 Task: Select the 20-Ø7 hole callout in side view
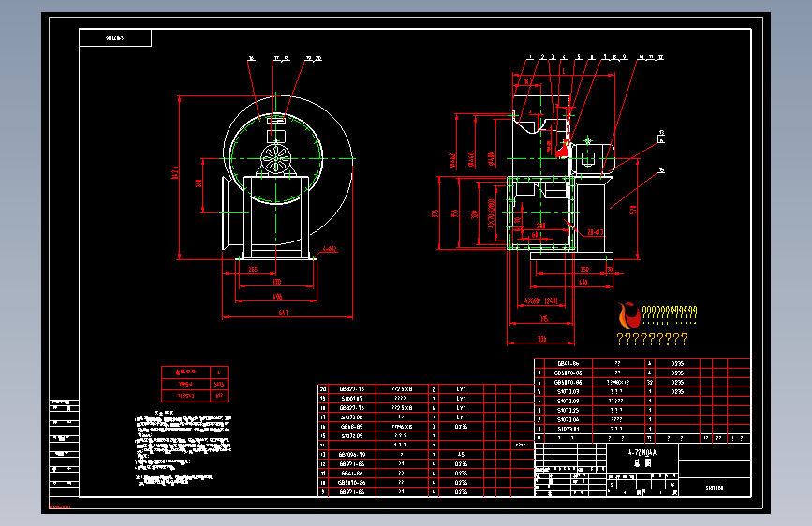pos(595,232)
